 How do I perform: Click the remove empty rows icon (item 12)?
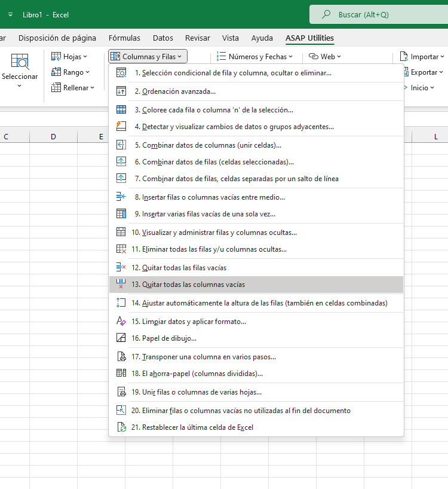121,267
